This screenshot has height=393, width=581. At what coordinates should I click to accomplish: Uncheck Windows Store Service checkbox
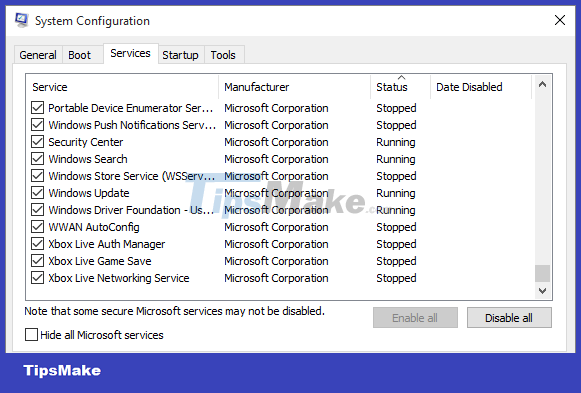[37, 176]
